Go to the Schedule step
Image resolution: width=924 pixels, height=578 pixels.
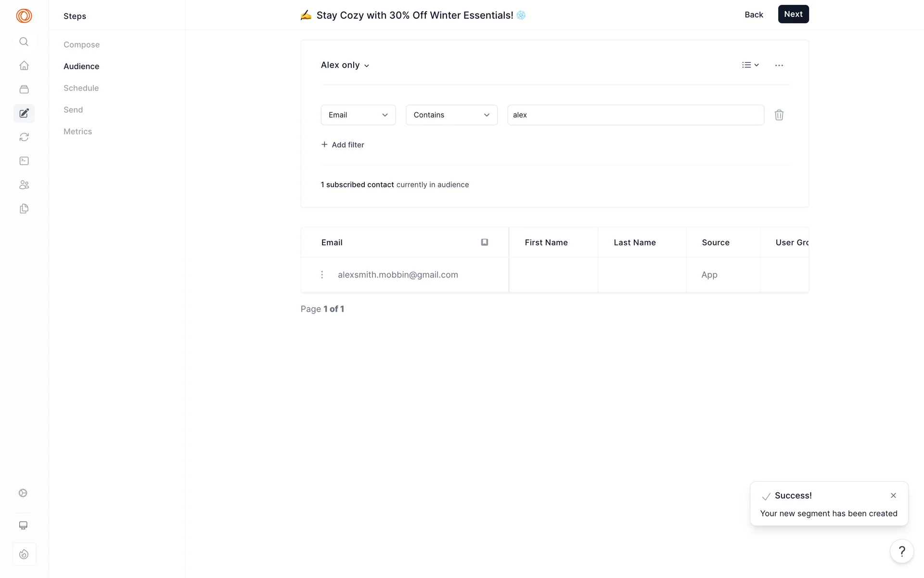(81, 88)
